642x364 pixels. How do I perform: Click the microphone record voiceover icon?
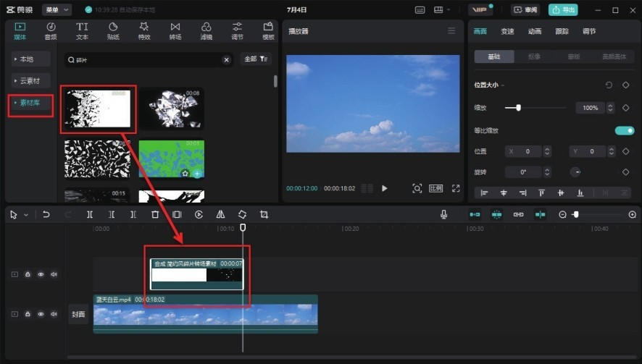coord(444,214)
